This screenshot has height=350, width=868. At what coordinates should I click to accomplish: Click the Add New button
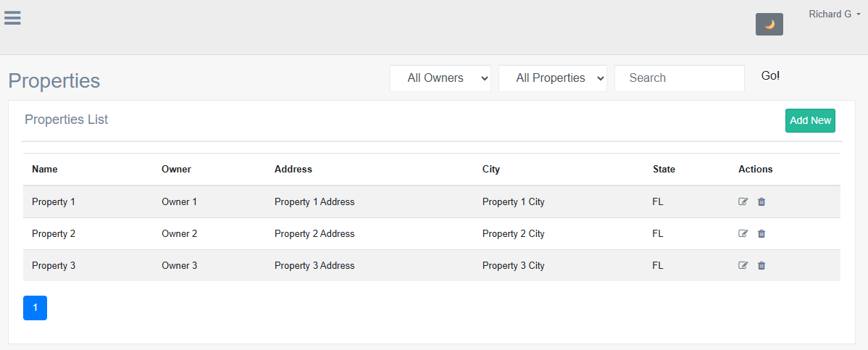tap(810, 121)
